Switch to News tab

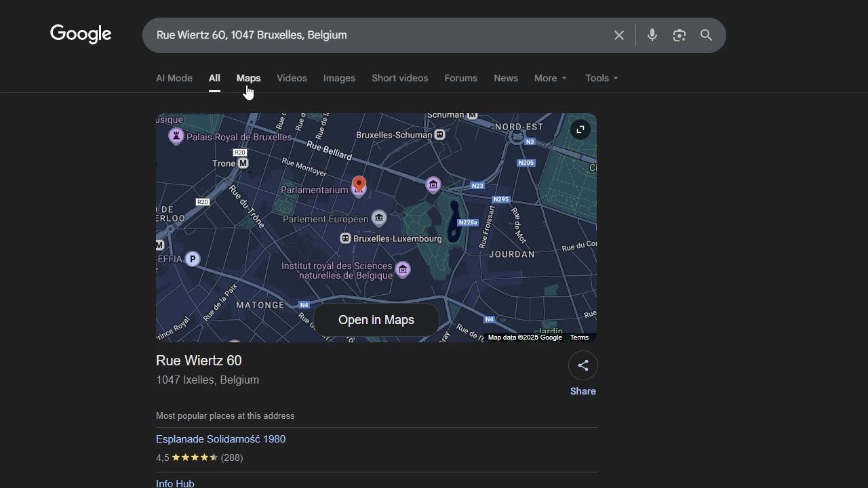506,78
